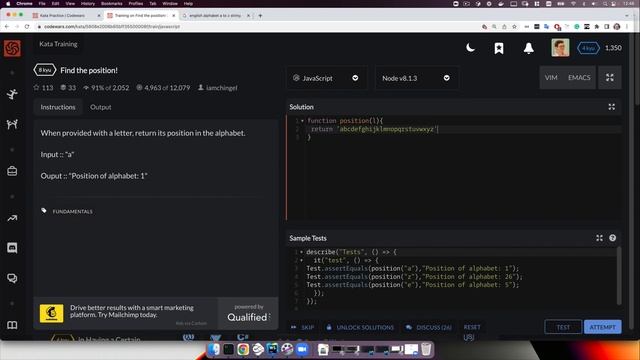Open the Docs book sidebar icon
640x360 pixels.
point(12,325)
